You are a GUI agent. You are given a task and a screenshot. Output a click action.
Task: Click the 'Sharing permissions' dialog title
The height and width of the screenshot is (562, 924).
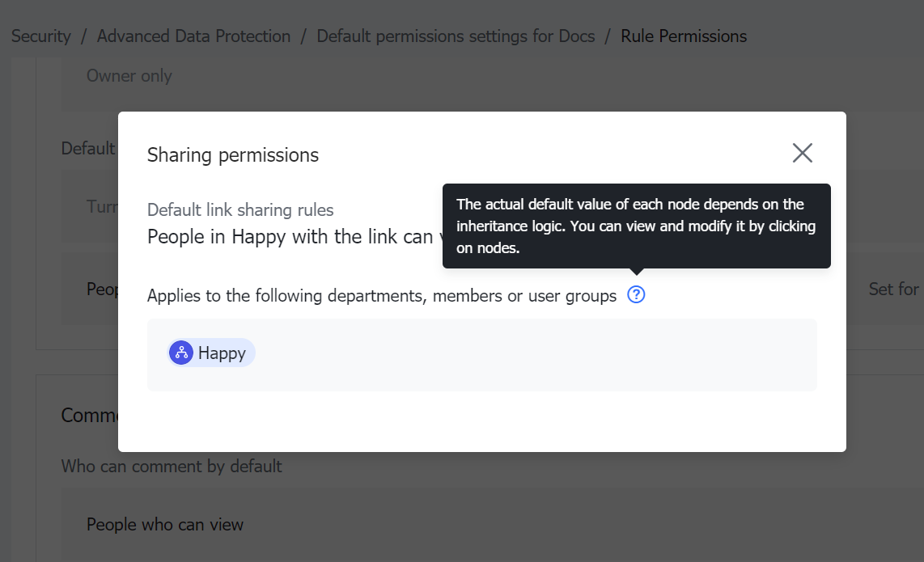[233, 155]
